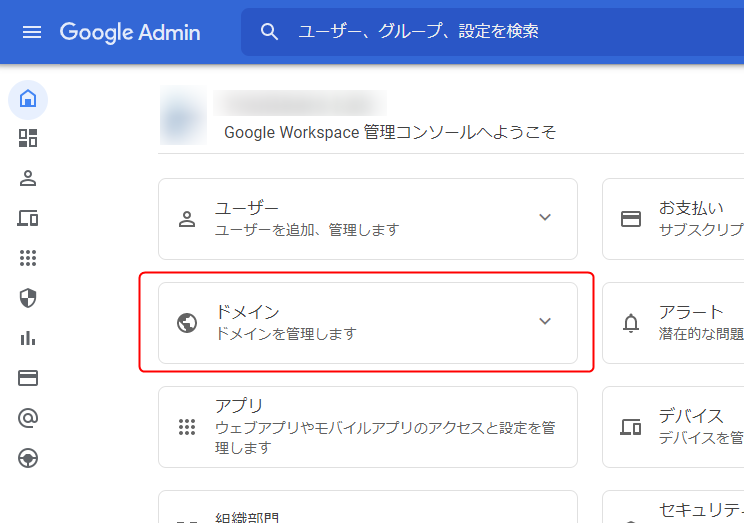Image resolution: width=744 pixels, height=523 pixels.
Task: Click the bell icon in アラート card
Action: pyautogui.click(x=631, y=323)
